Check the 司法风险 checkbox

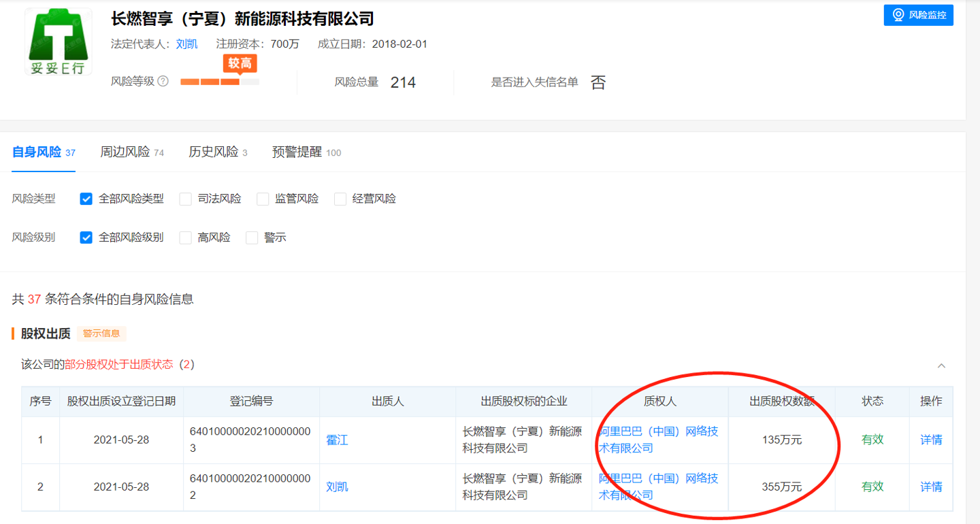click(185, 199)
